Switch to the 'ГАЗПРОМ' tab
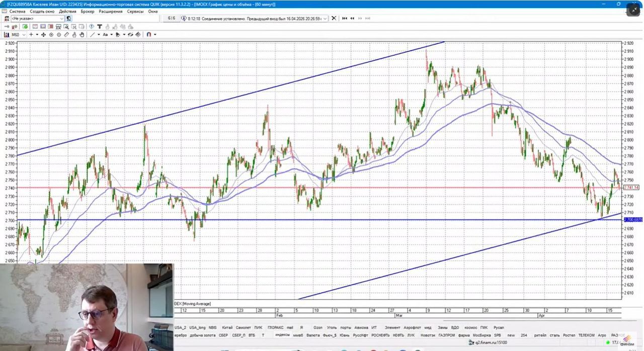Screen dimensions: 644x351 (x=447, y=335)
